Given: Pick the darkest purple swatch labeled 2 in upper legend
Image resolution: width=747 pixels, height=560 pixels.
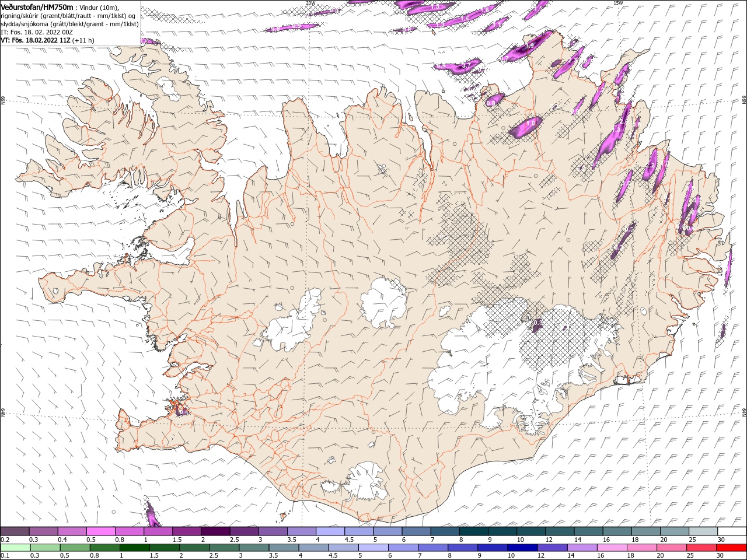Looking at the screenshot, I should pyautogui.click(x=215, y=531).
